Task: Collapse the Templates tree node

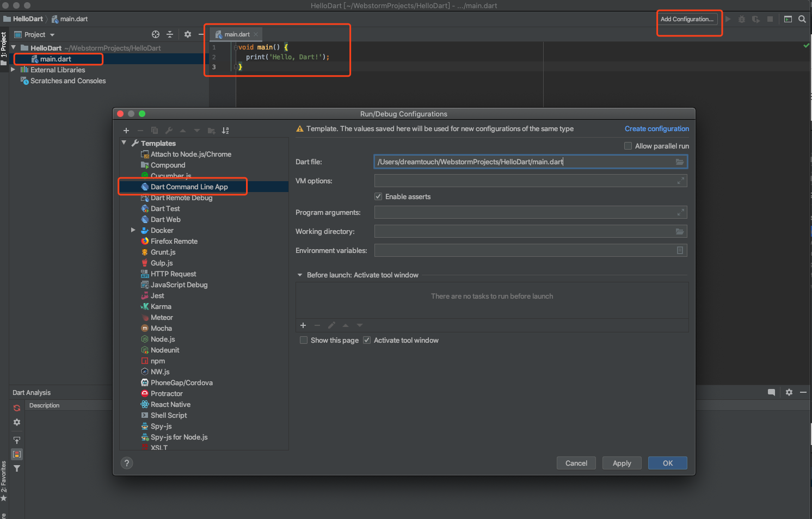Action: coord(124,143)
